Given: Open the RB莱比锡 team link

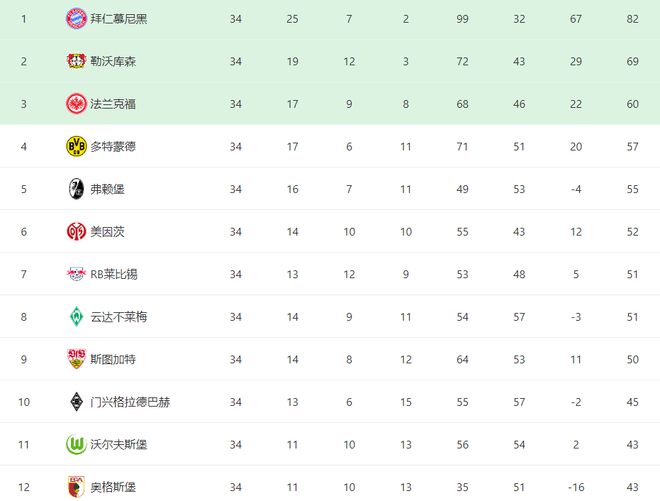Looking at the screenshot, I should point(115,275).
